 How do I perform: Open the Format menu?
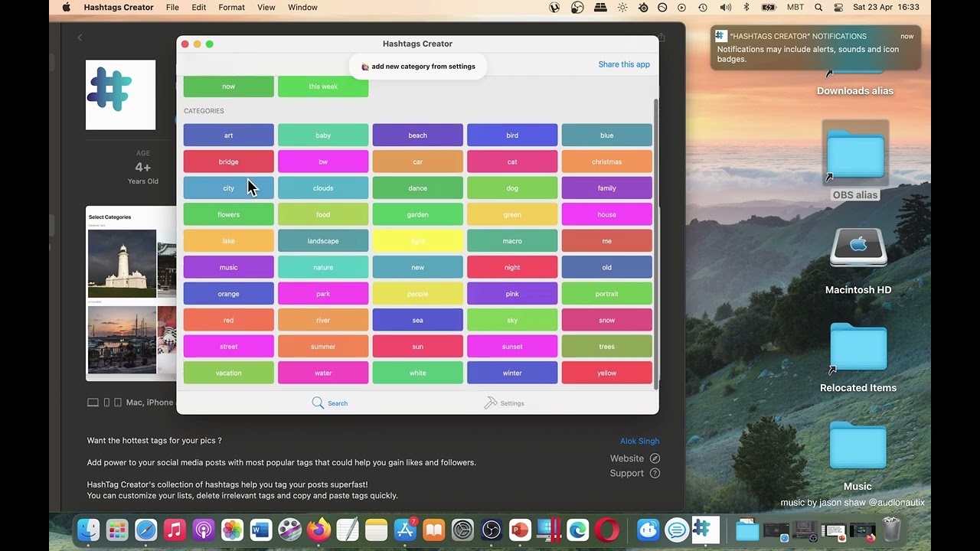pyautogui.click(x=231, y=8)
